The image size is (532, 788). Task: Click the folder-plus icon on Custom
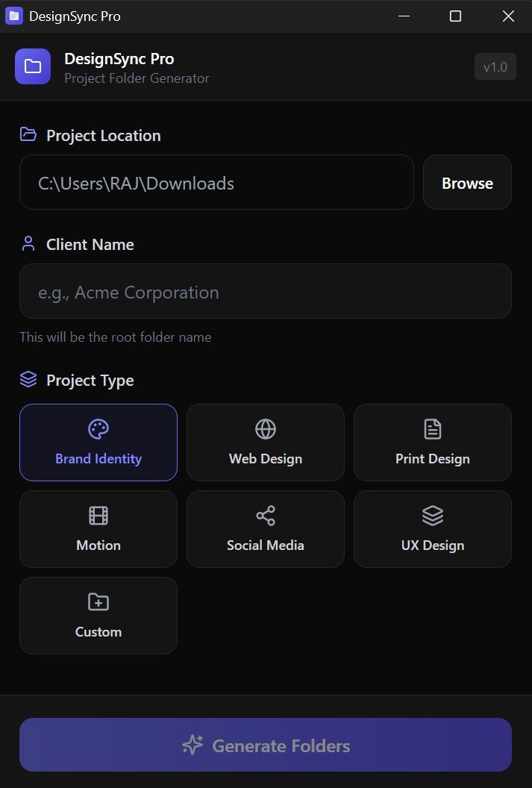coord(98,602)
